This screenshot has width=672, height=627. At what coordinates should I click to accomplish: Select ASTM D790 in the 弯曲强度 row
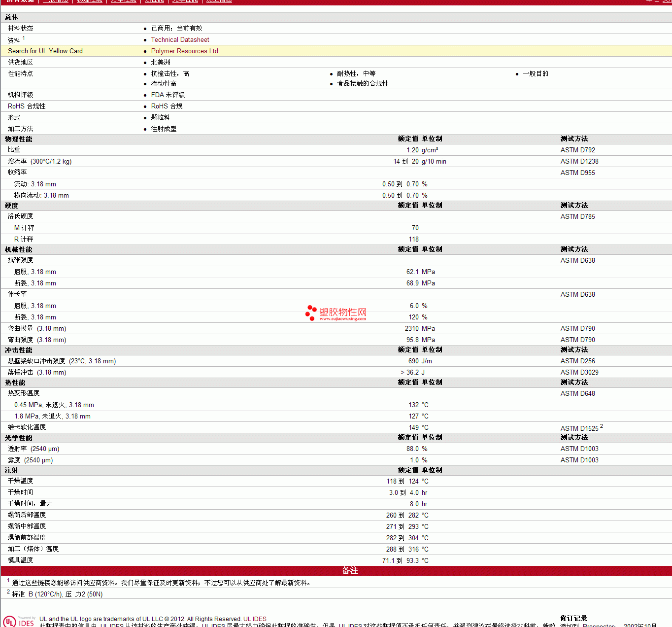point(578,340)
